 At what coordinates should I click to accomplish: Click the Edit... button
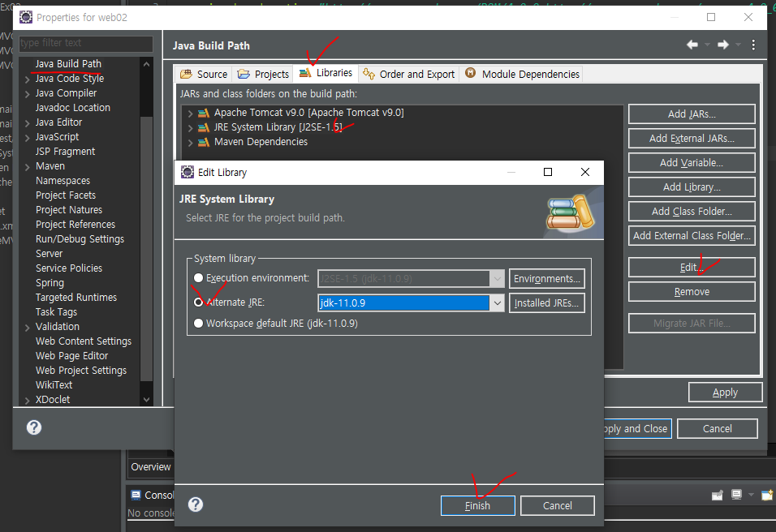click(692, 268)
